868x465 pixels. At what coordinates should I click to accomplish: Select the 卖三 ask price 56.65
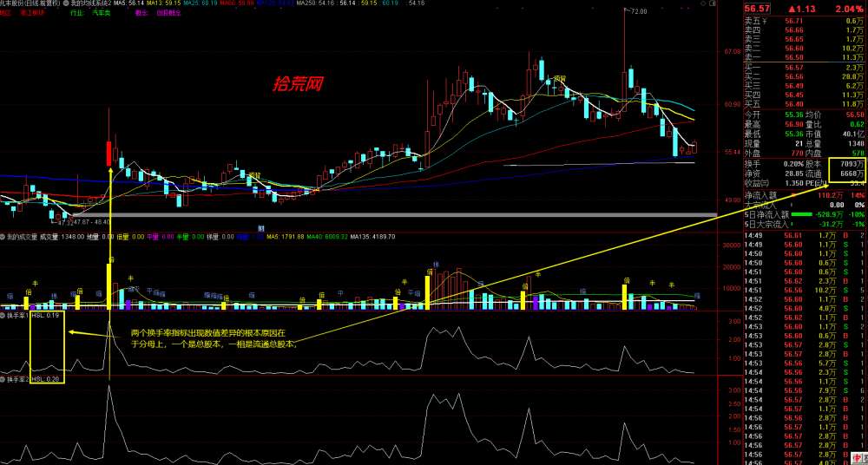click(794, 39)
